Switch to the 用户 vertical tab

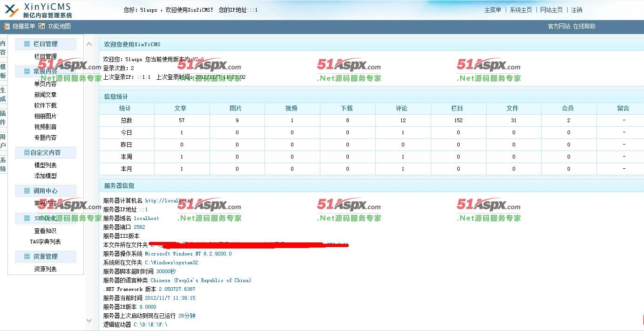pyautogui.click(x=3, y=141)
